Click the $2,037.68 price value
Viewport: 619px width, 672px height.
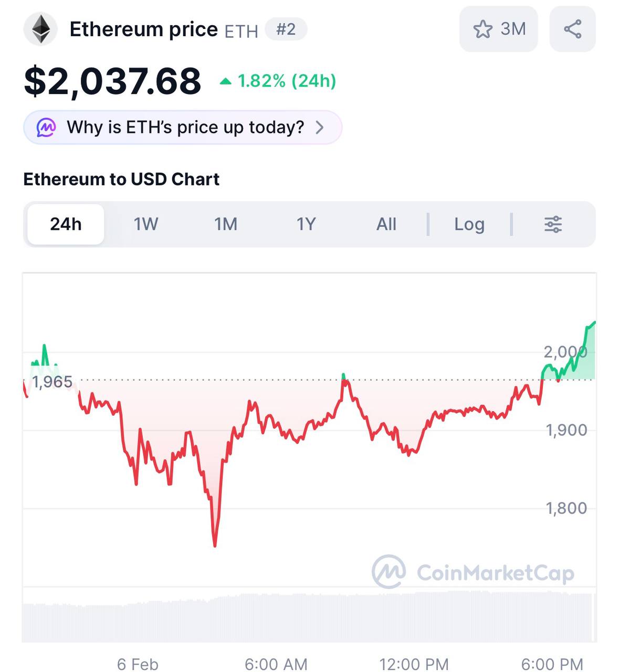[x=112, y=81]
